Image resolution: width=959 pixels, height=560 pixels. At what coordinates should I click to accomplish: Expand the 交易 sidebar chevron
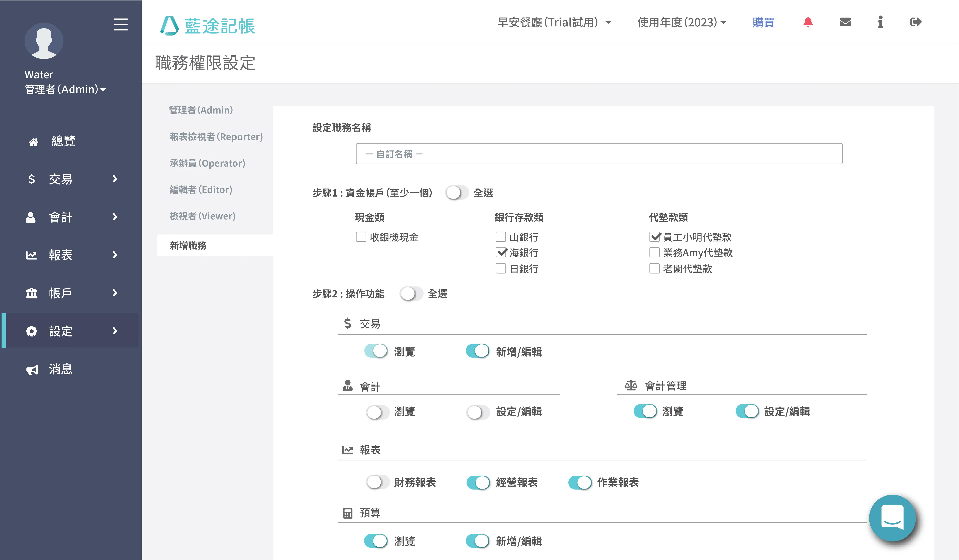[115, 179]
